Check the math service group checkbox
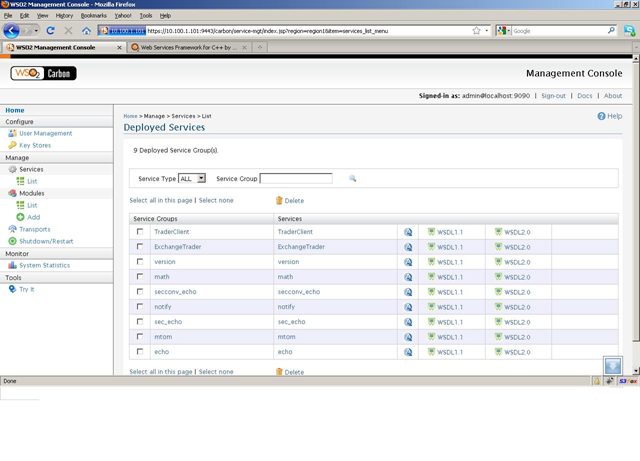Screen dimensions: 640x461 pos(140,276)
